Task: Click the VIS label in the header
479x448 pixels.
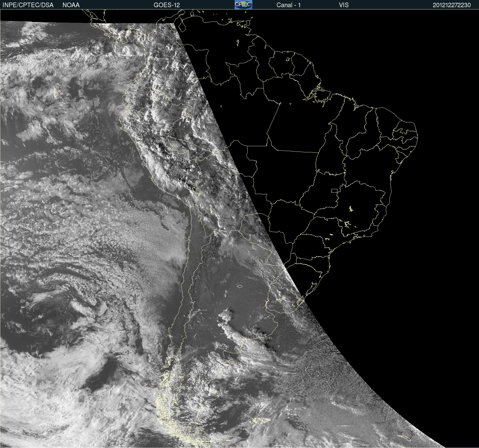Action: 344,5
